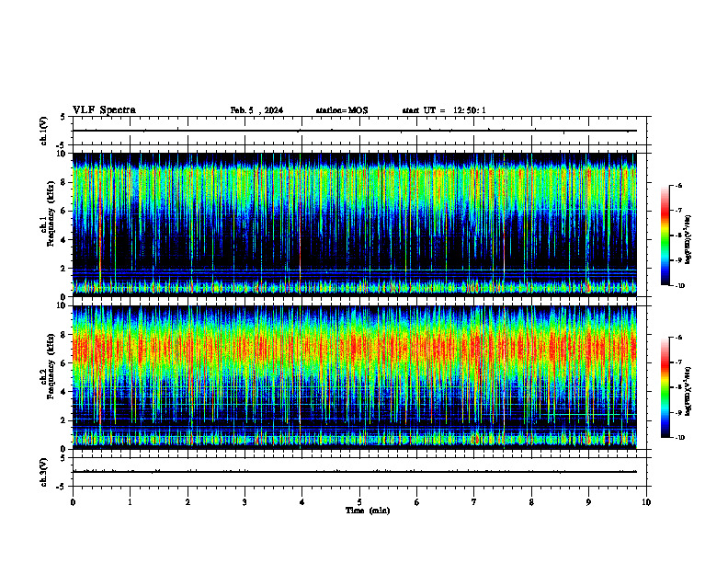Click the "-5" tick on ch.3(V) axis
Image resolution: width=728 pixels, height=563 pixels.
click(x=63, y=487)
